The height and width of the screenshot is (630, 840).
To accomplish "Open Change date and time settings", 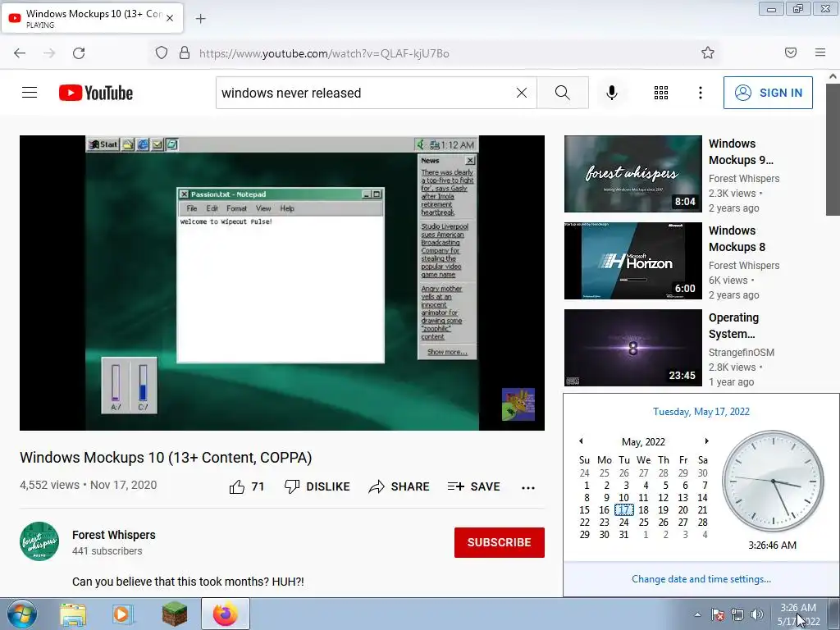I will [x=701, y=579].
